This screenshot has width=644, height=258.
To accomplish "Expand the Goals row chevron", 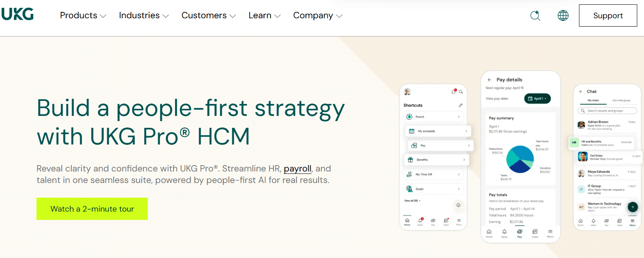I will tap(459, 189).
